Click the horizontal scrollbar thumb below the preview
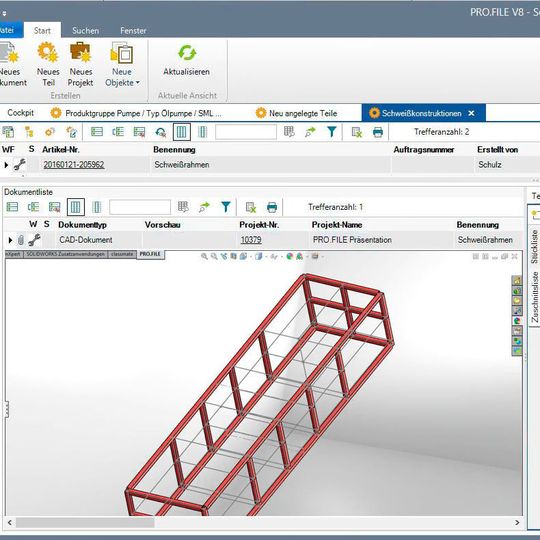Viewport: 540px width, 540px height. (x=85, y=522)
